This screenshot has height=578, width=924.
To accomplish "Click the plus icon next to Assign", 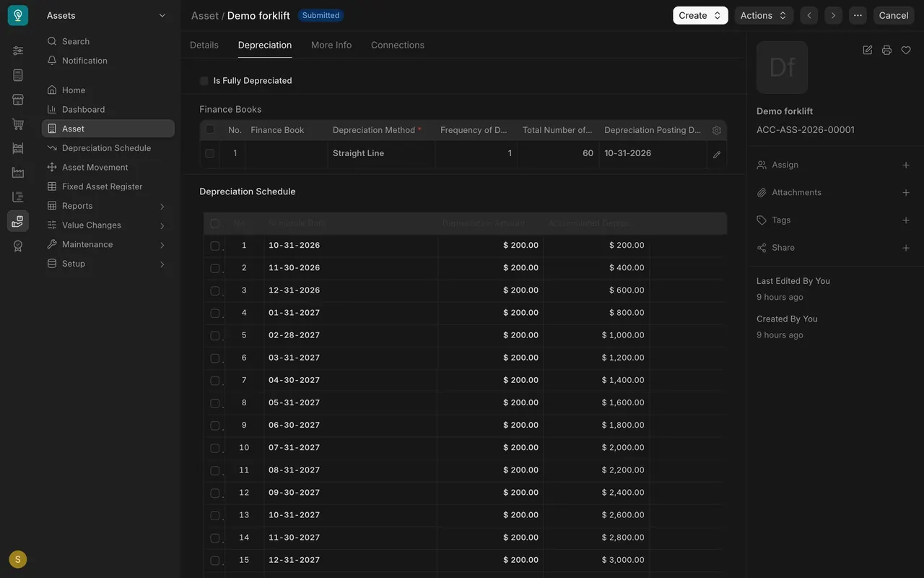I will click(x=906, y=165).
